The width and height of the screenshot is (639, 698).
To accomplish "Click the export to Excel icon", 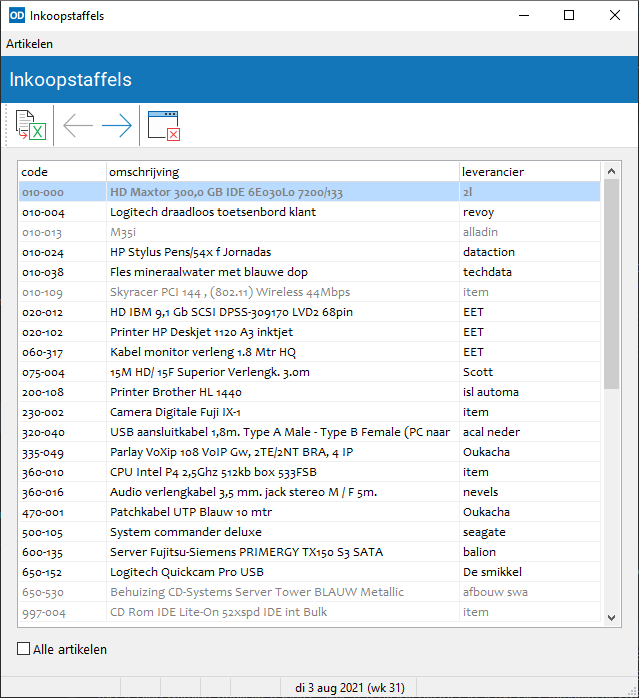I will [30, 125].
